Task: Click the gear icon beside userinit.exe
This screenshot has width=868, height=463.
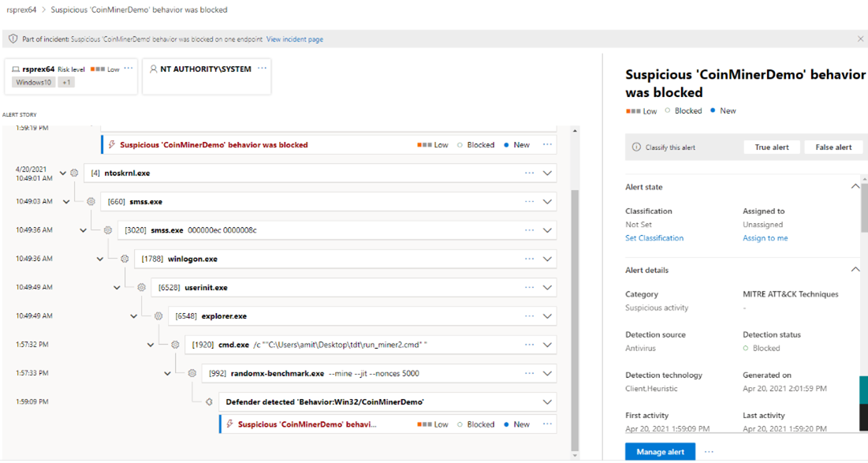Action: pos(140,287)
